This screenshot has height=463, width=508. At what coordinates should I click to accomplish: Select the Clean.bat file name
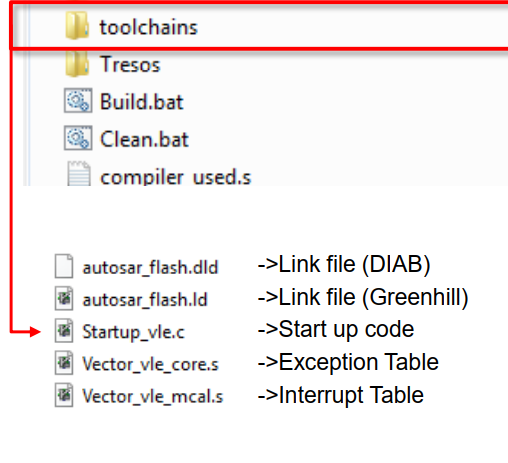click(144, 139)
